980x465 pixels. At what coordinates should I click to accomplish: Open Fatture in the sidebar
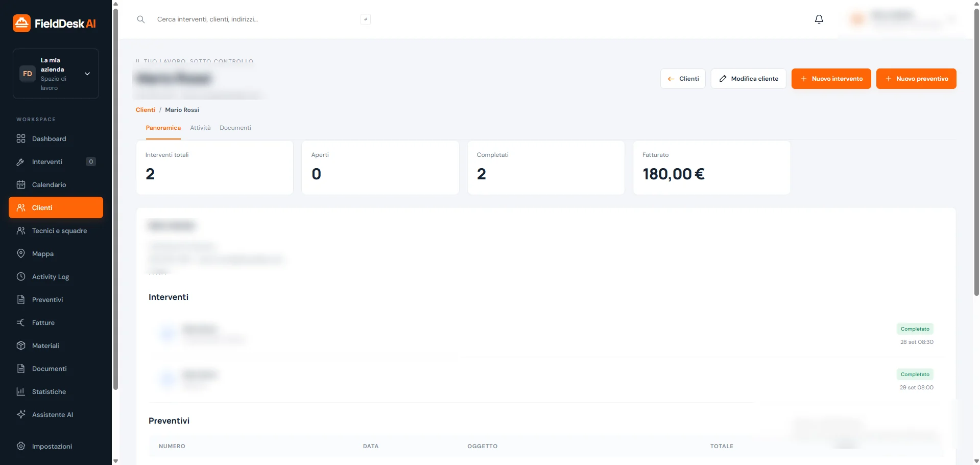point(56,322)
